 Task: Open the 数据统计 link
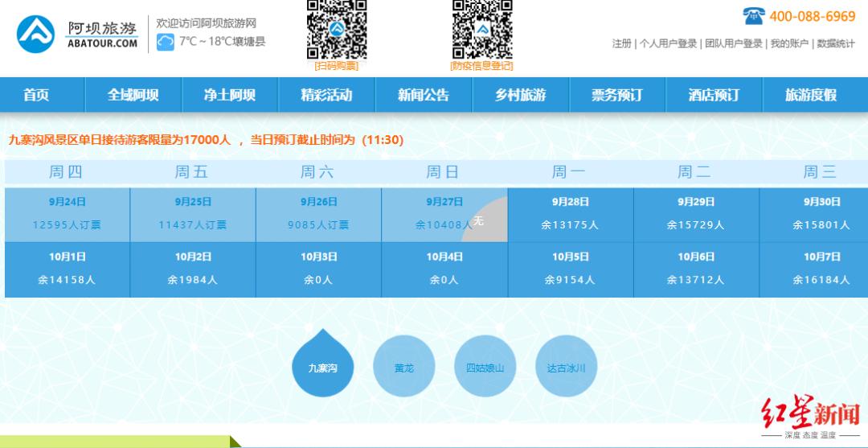[x=836, y=43]
